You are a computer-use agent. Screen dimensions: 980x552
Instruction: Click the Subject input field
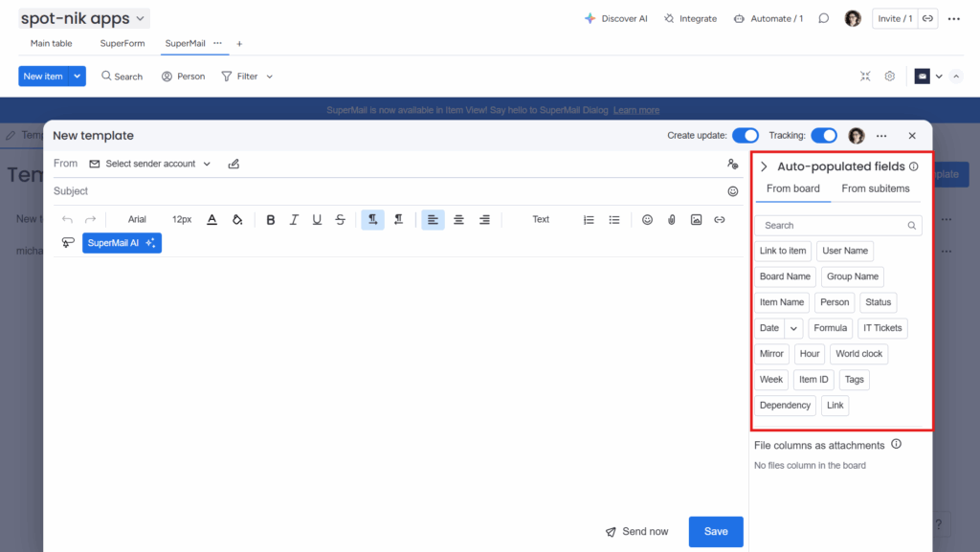[x=388, y=191]
